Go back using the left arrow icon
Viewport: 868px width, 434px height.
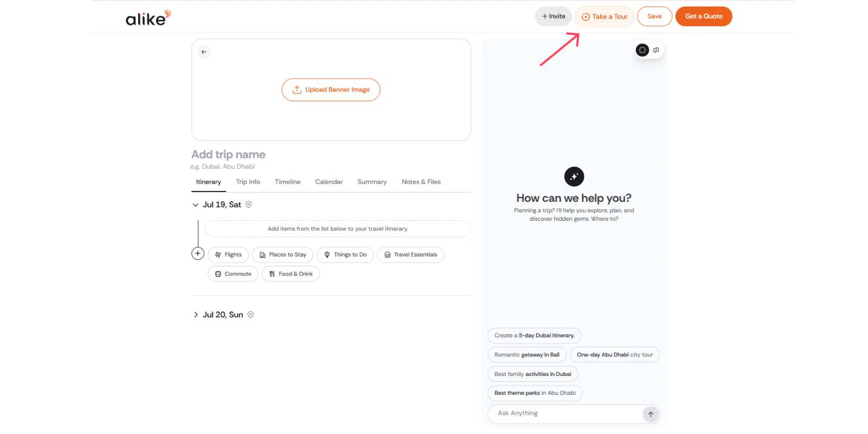204,52
